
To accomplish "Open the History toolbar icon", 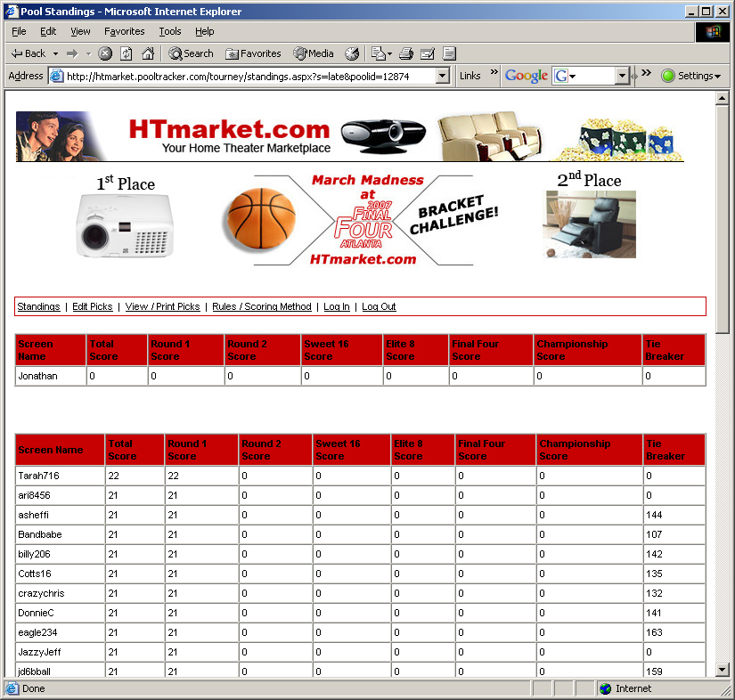I will pos(353,53).
